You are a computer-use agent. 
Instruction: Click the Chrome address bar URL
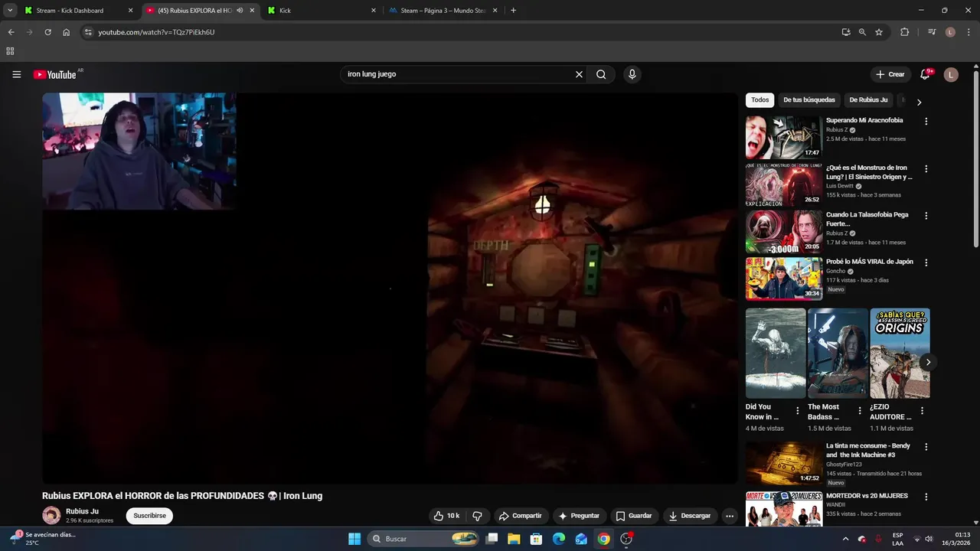pos(156,32)
